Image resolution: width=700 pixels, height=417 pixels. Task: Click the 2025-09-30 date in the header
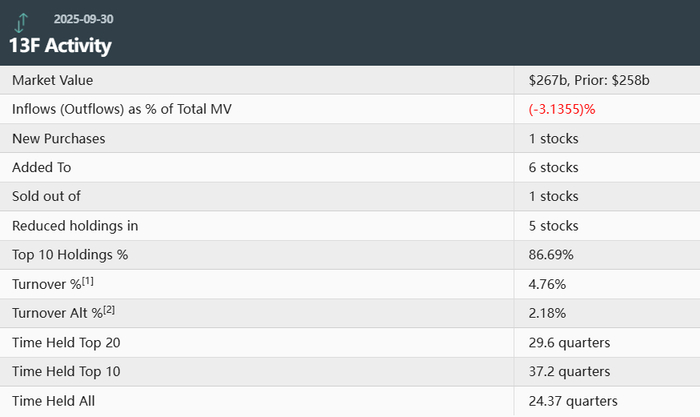pyautogui.click(x=85, y=19)
